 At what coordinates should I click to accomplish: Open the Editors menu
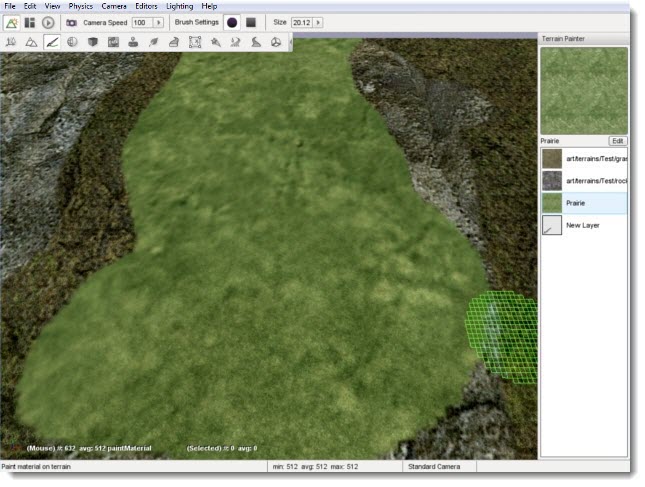click(x=146, y=6)
